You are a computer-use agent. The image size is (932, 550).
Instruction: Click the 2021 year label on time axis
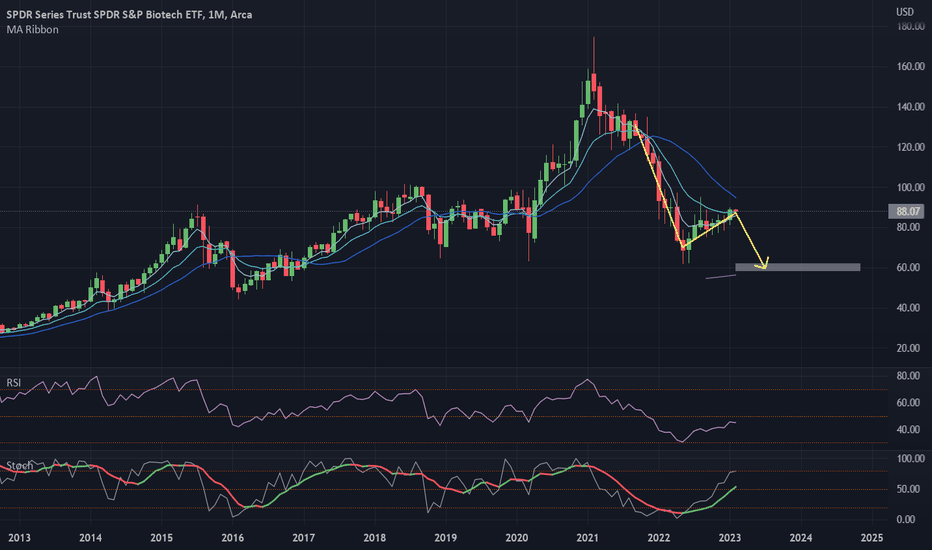click(587, 538)
